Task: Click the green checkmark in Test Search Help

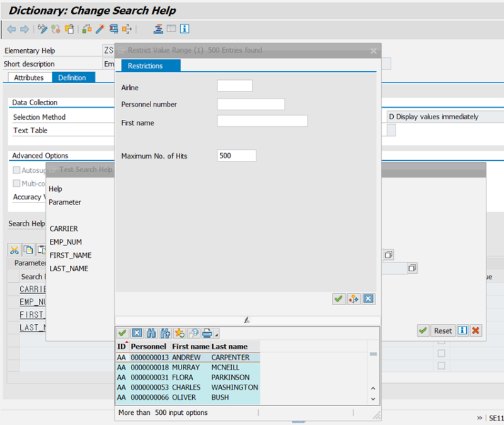Action: [x=423, y=330]
